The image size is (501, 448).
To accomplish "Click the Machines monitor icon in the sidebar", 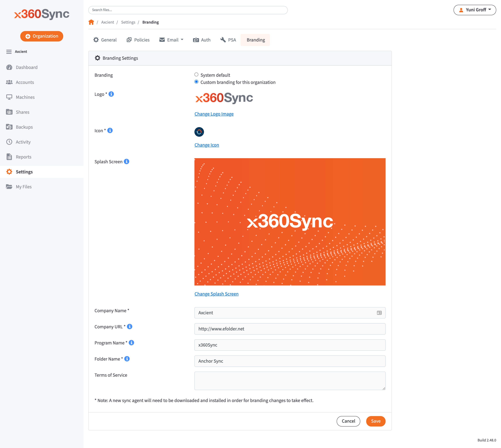I will (9, 97).
